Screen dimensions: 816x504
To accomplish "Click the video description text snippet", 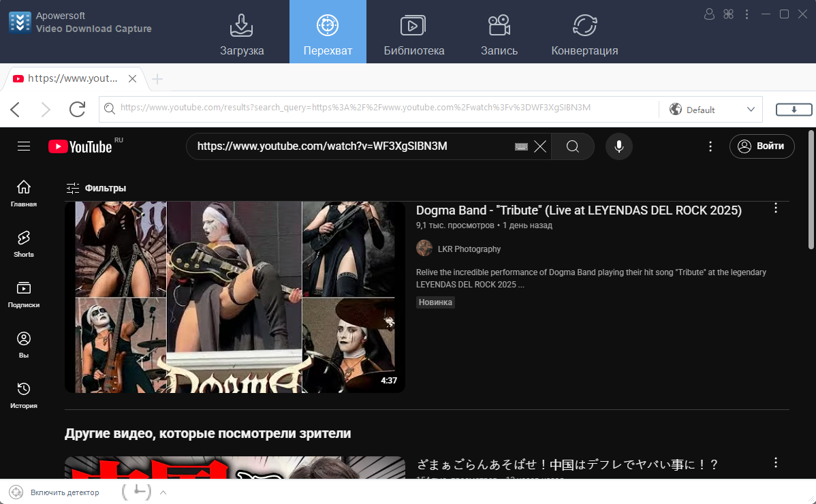I will coord(591,279).
